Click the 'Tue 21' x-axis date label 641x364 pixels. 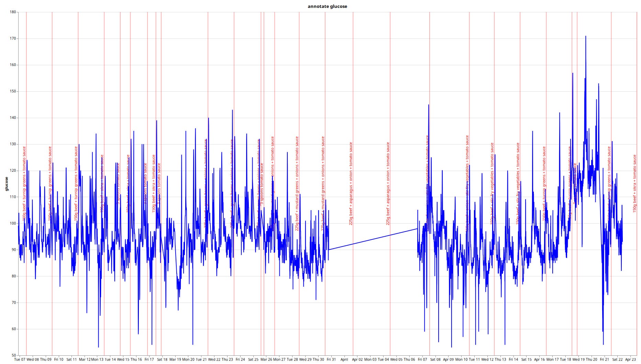(x=201, y=360)
